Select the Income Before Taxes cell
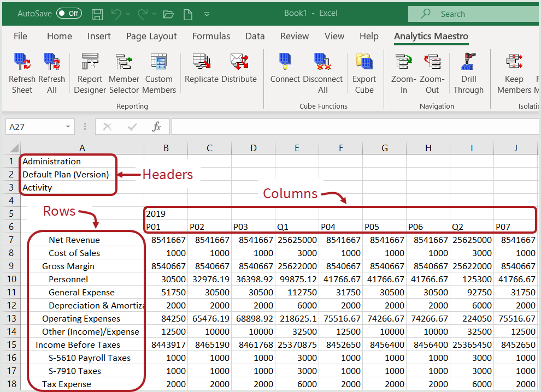 point(82,345)
